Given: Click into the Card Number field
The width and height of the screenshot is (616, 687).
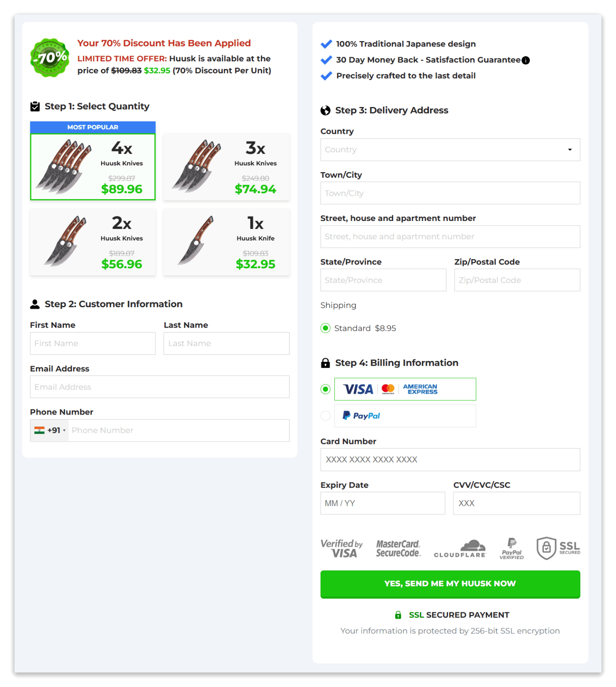Looking at the screenshot, I should (x=450, y=459).
